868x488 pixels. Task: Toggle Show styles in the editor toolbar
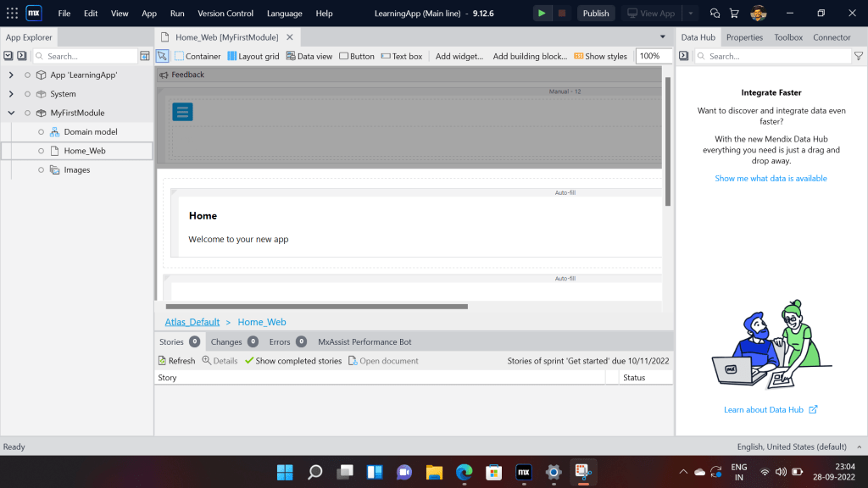tap(600, 56)
